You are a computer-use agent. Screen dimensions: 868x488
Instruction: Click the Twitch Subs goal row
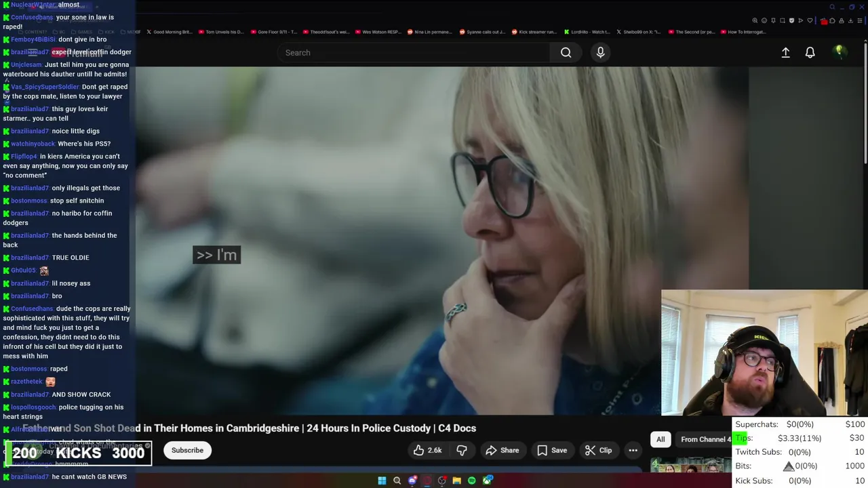tap(800, 452)
